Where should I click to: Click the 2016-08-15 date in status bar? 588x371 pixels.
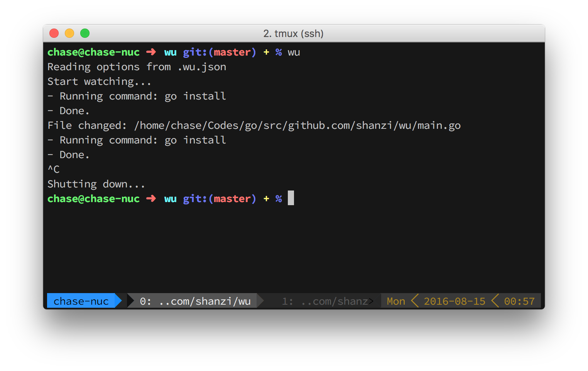[455, 301]
